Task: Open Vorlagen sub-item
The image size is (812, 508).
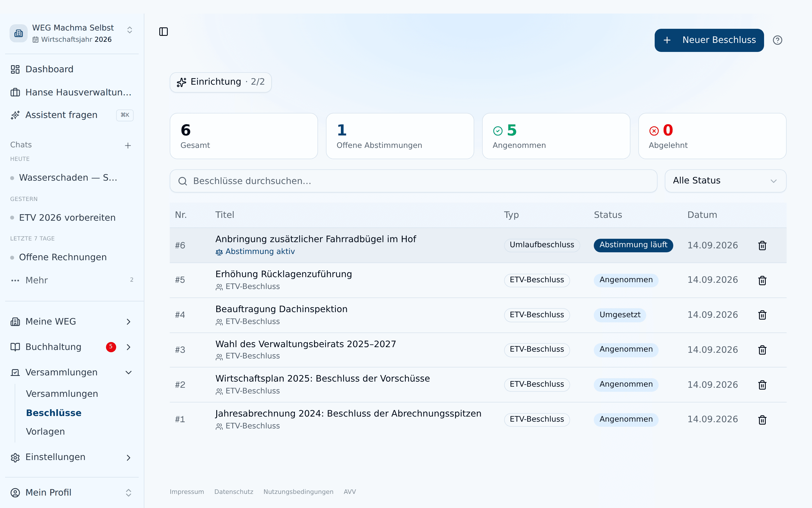Action: (x=45, y=432)
